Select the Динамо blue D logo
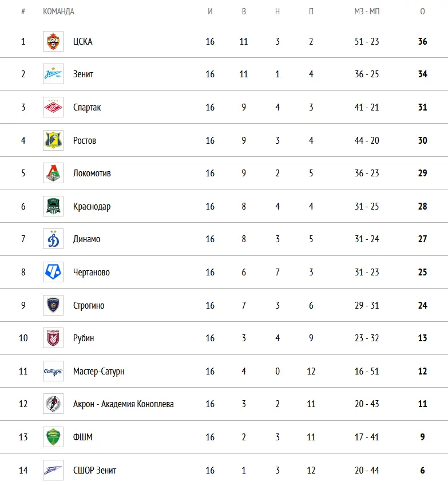 coord(53,239)
